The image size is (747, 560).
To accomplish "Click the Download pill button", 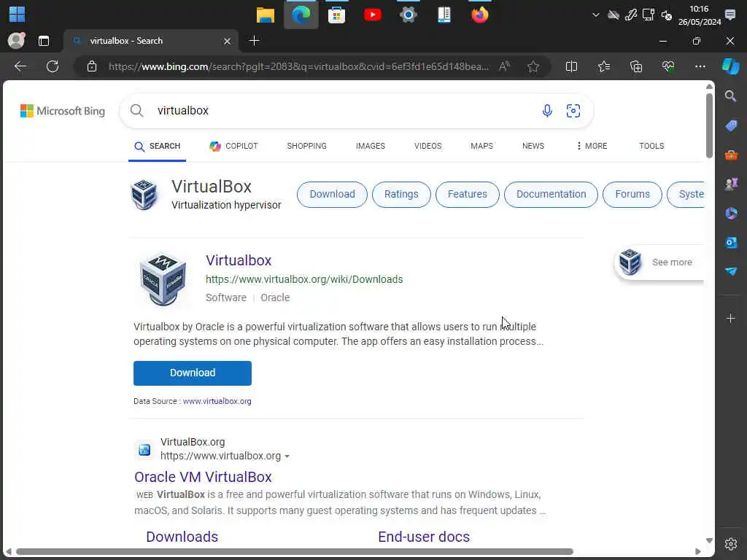I will [332, 194].
